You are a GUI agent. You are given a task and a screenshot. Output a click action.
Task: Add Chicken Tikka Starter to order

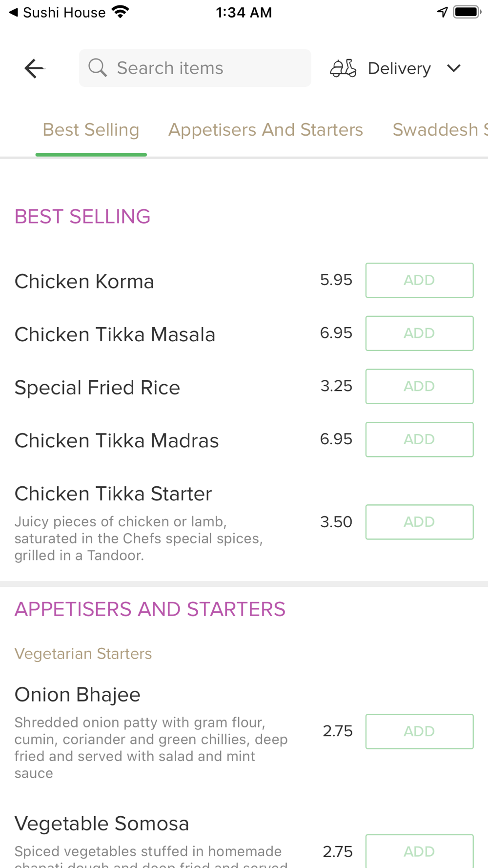(x=419, y=522)
